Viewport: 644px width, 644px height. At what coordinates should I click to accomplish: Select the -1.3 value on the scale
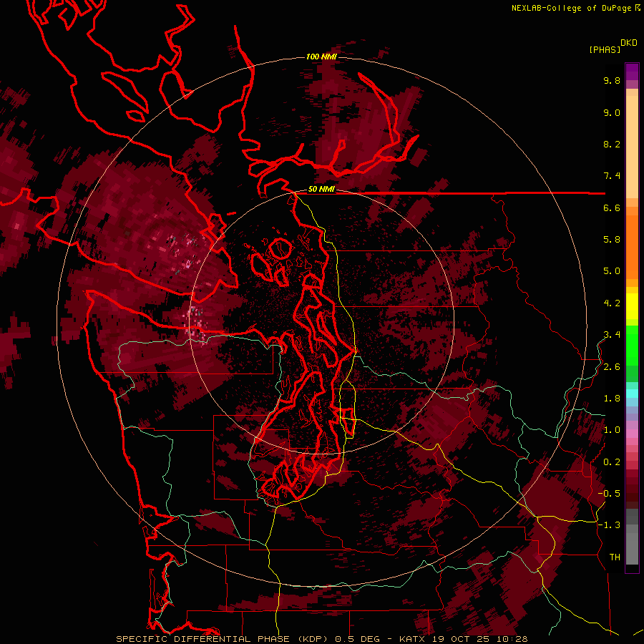click(x=609, y=525)
